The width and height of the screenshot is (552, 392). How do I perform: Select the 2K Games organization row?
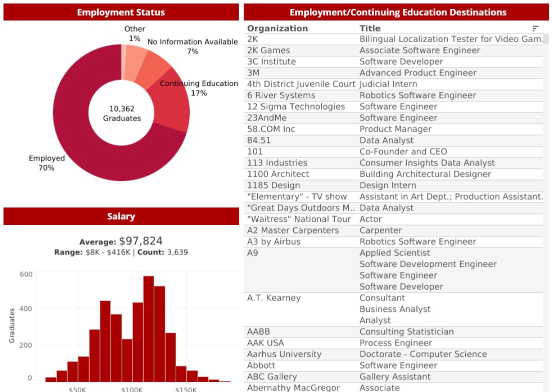coord(268,50)
